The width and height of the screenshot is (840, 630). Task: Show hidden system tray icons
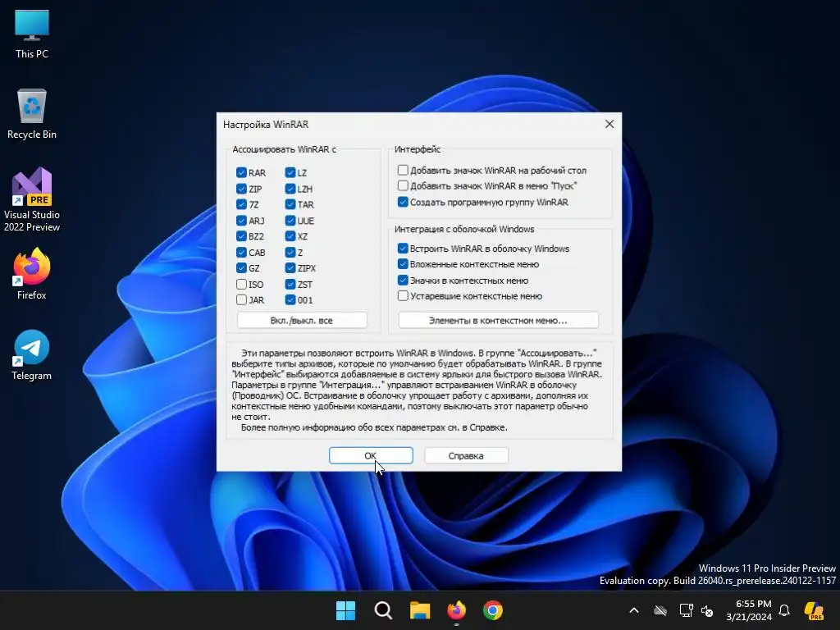(634, 610)
